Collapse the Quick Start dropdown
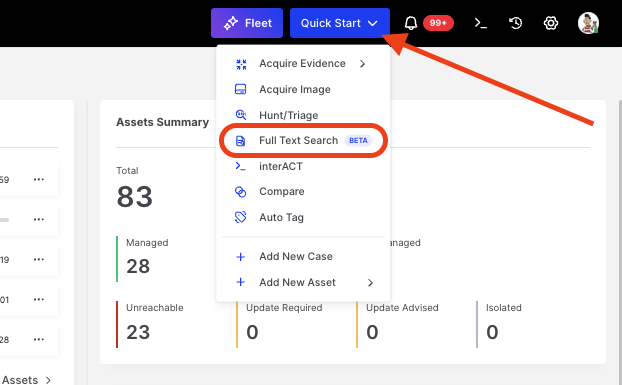Screen dimensions: 622x385 click(340, 23)
